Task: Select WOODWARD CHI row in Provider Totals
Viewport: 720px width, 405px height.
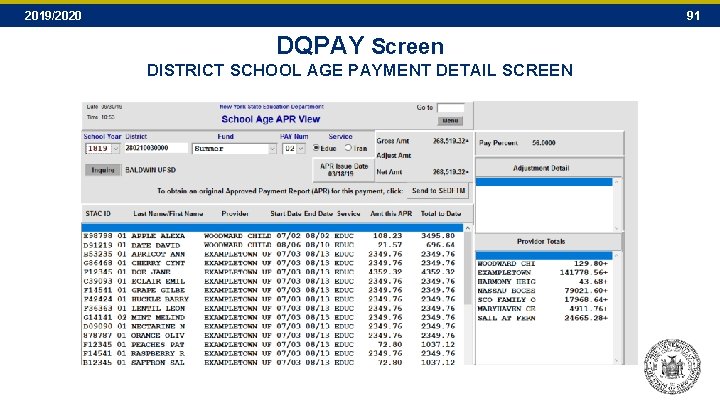Action: click(543, 264)
